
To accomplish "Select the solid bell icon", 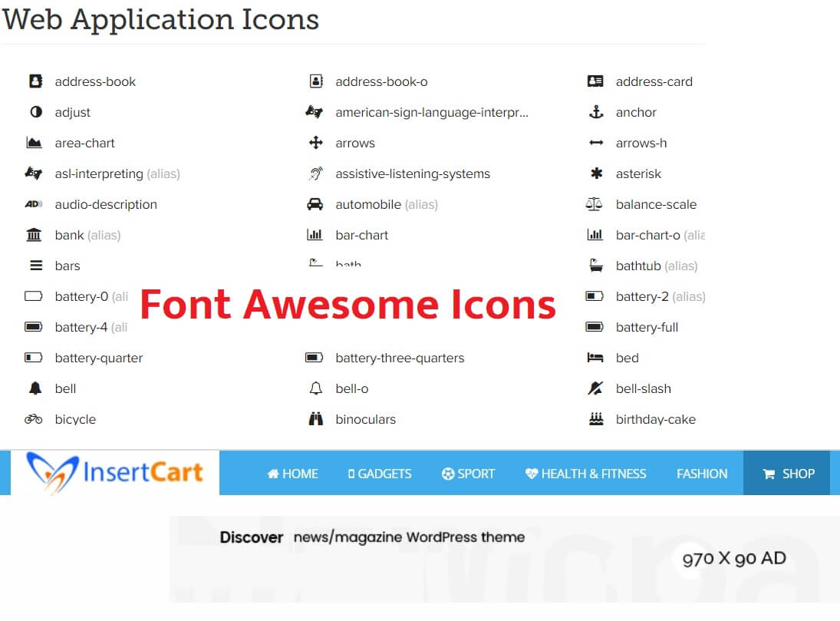I will pos(35,388).
